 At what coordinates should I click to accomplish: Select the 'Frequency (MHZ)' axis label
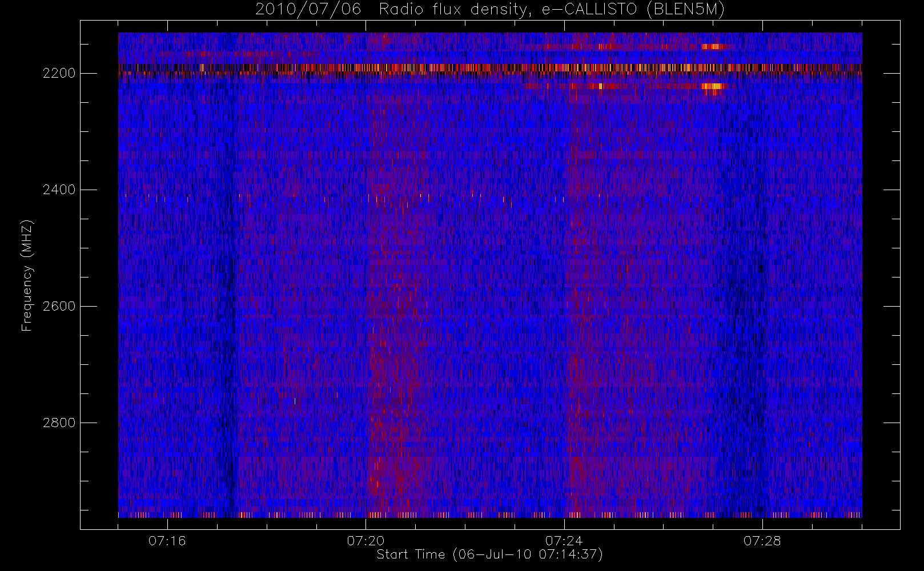click(x=27, y=276)
